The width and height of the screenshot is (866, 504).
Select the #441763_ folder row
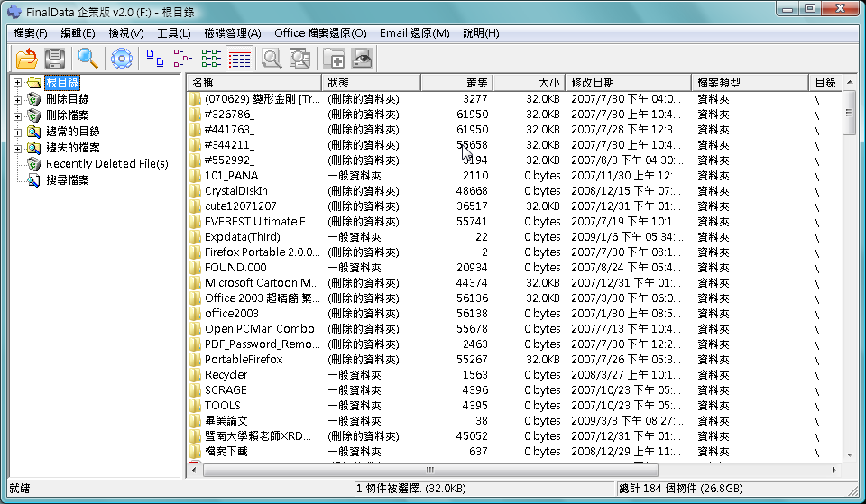coord(513,130)
